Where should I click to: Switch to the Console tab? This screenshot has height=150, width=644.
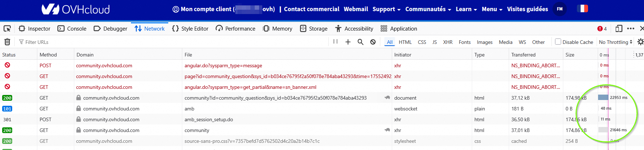point(72,29)
